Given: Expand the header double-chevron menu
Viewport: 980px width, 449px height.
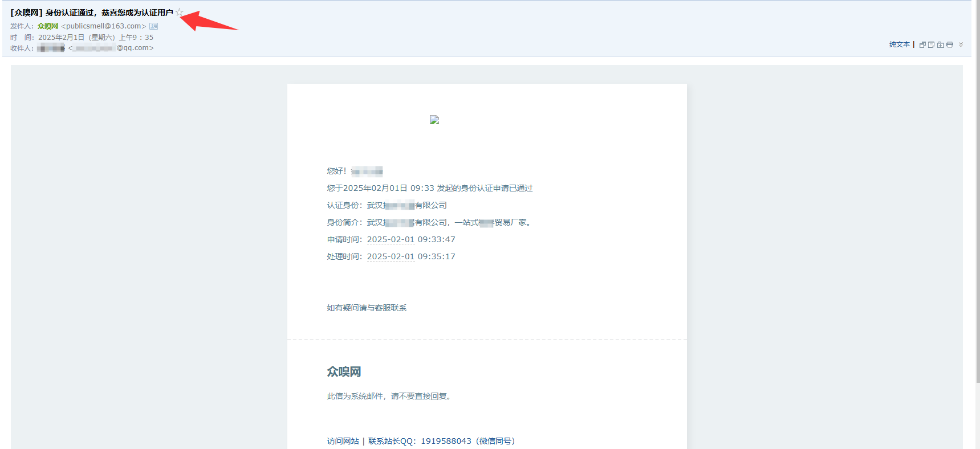Looking at the screenshot, I should 961,44.
